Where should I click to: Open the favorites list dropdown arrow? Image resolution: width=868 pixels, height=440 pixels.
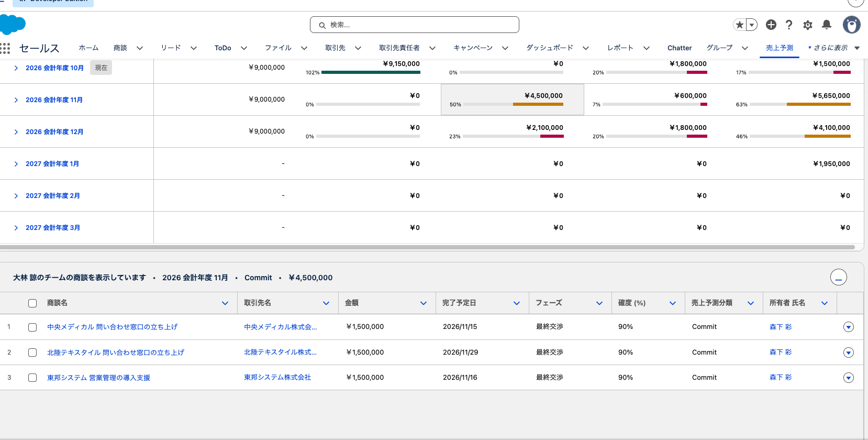[x=752, y=25]
